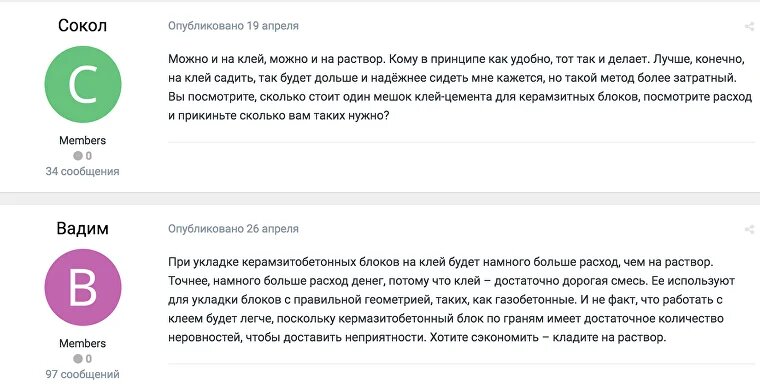Open Вадим's purple avatar with letter B
Image resolution: width=760 pixels, height=391 pixels.
tap(83, 287)
